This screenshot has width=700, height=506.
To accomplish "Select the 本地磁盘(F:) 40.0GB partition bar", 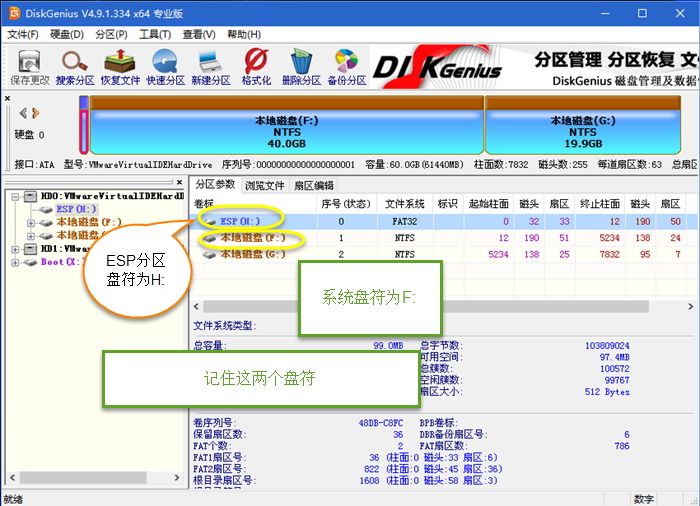I will [x=287, y=125].
